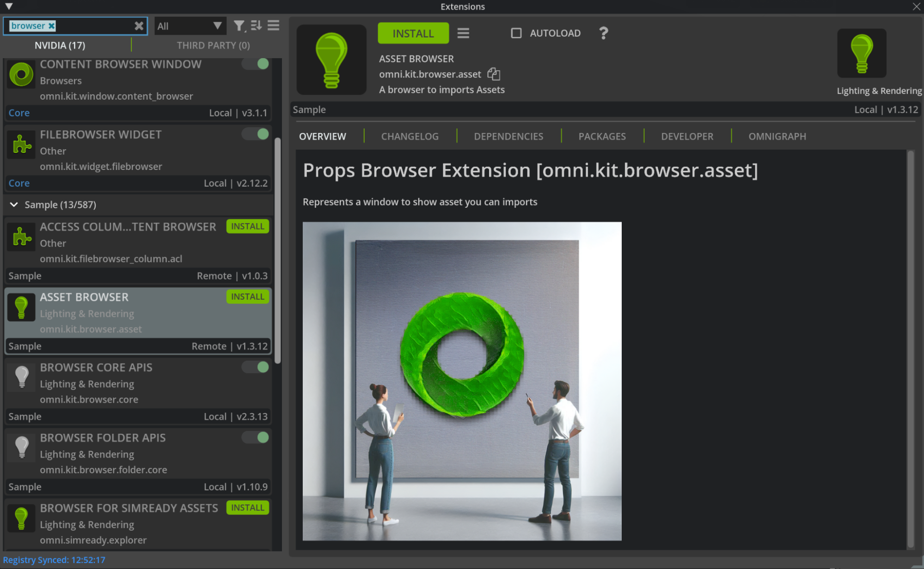
Task: Remove the 'browser' search tag
Action: [52, 26]
